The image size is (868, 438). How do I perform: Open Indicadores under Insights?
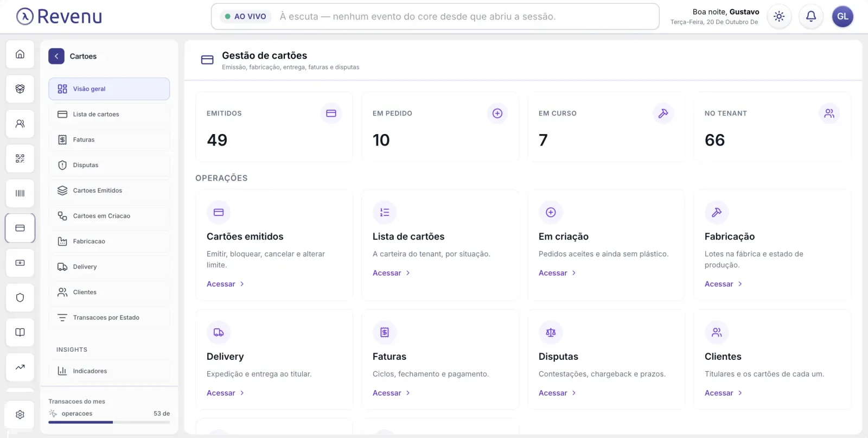[109, 371]
